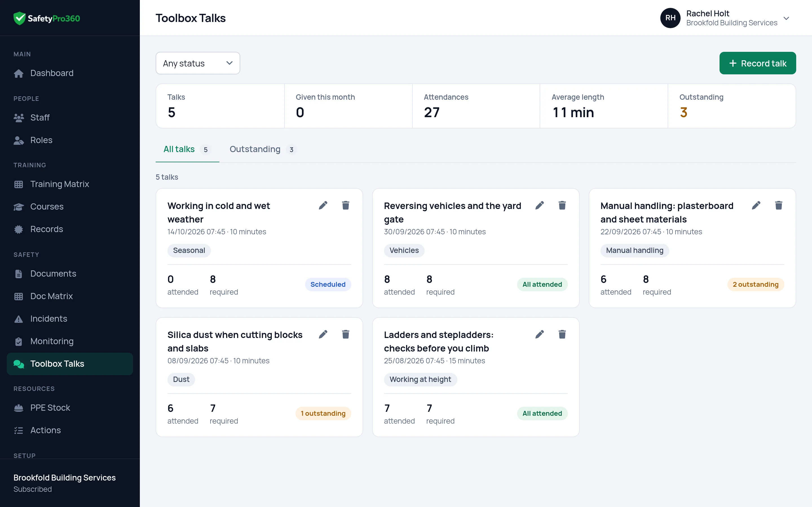Click the RH user avatar
The width and height of the screenshot is (812, 507).
[670, 18]
